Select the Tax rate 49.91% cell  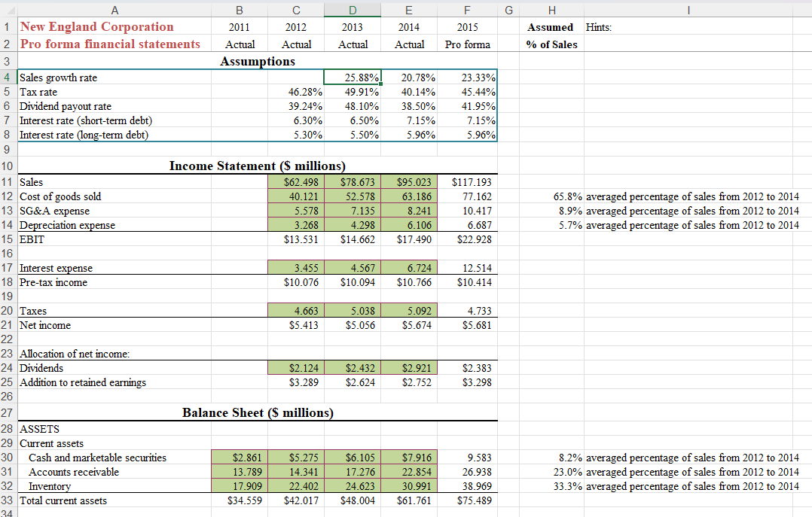pos(353,91)
